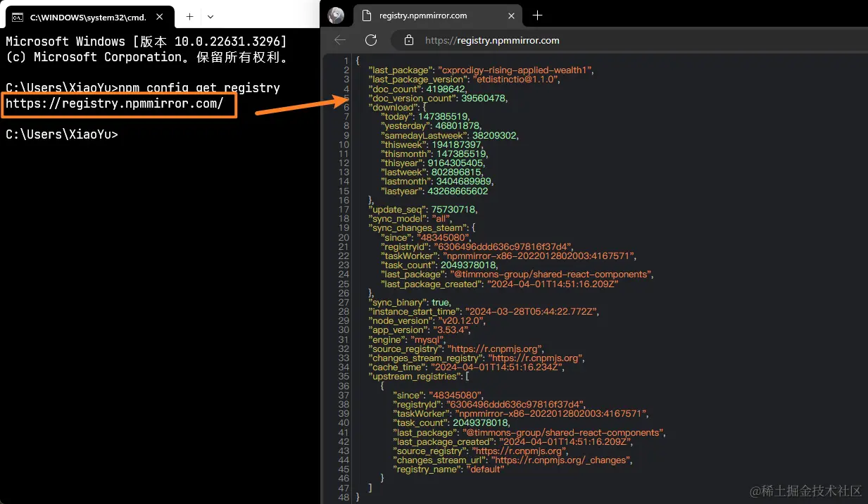This screenshot has width=868, height=504.
Task: Click changes_stream_url value "_changes"
Action: coord(560,460)
